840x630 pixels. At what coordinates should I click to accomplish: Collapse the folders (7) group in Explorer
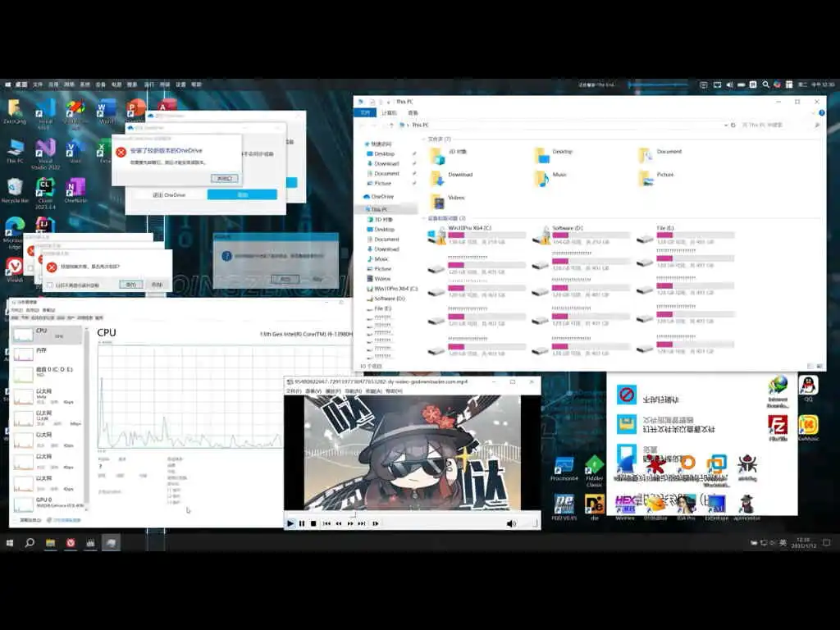click(424, 139)
